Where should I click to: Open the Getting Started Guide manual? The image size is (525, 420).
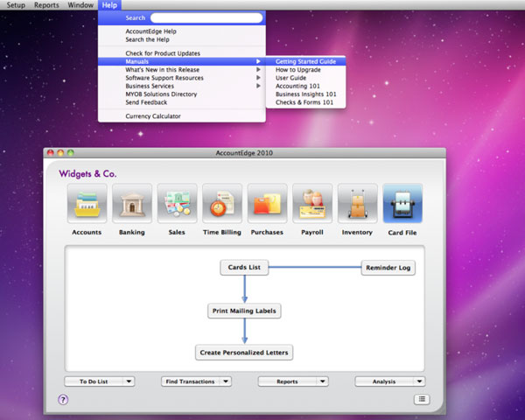[305, 61]
